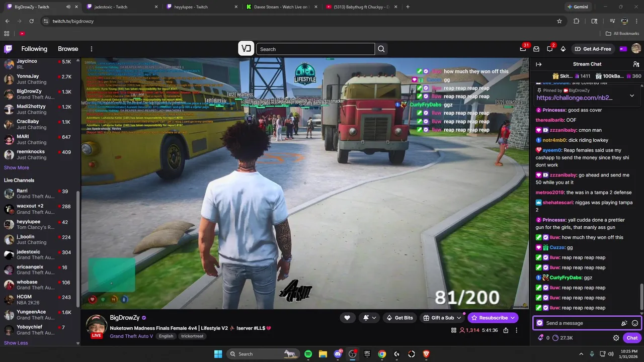Click the trickortreat tag
This screenshot has width=644, height=362.
193,336
